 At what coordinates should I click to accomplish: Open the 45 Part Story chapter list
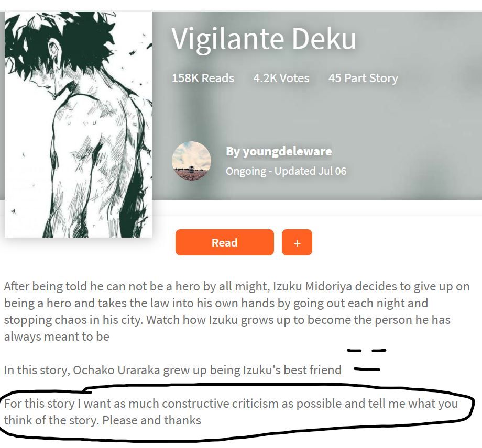tap(363, 78)
